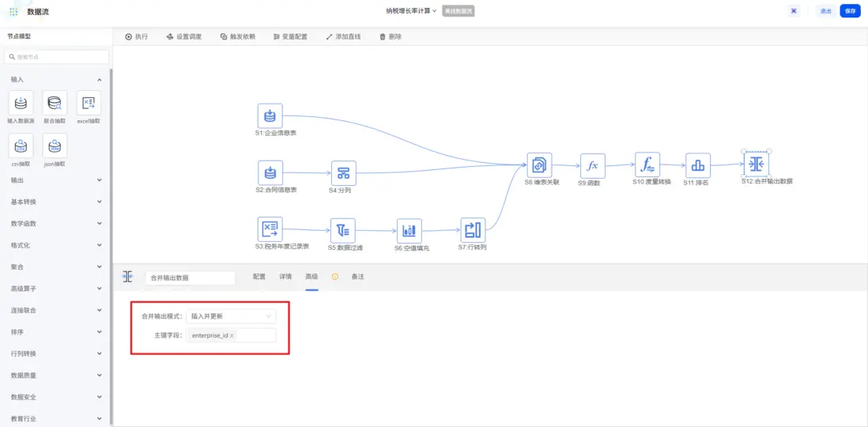
Task: Pick the excel抽取 node from the palette
Action: (89, 103)
